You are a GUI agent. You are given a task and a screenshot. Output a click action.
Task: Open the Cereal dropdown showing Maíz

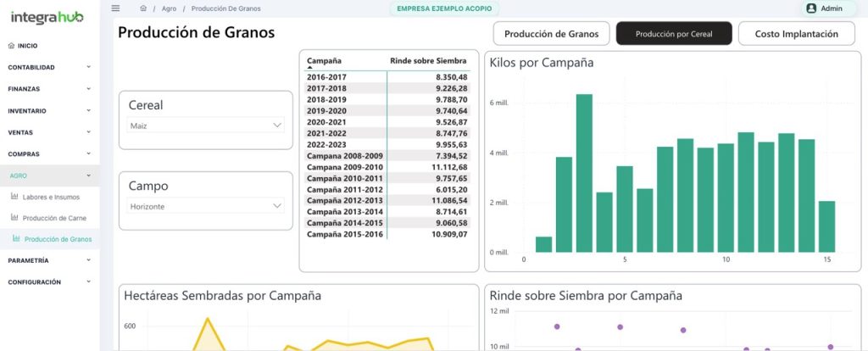206,125
